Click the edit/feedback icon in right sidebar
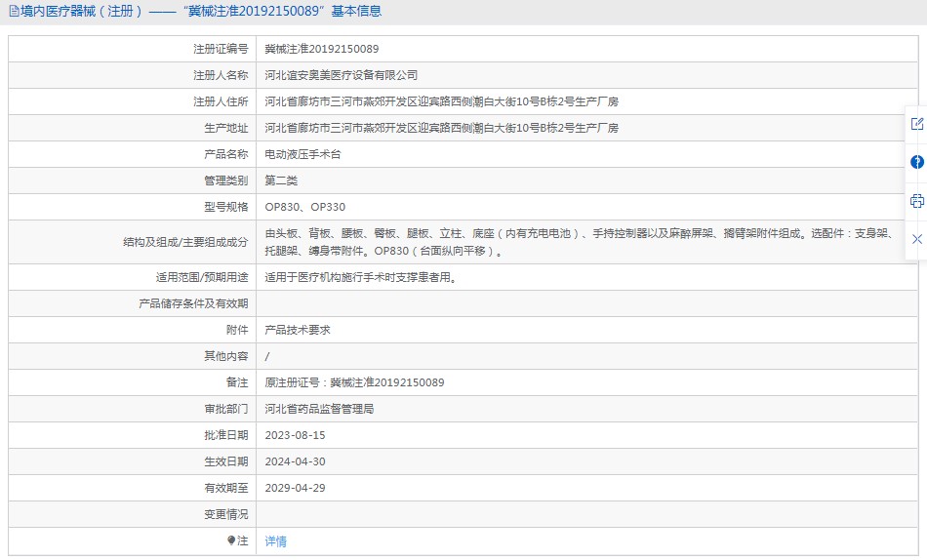The width and height of the screenshot is (927, 560). point(917,124)
